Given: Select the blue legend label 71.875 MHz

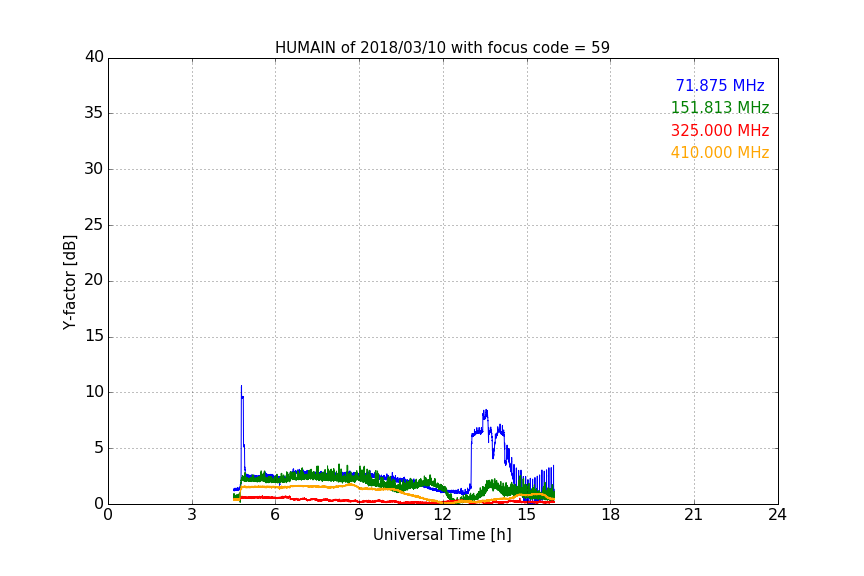Looking at the screenshot, I should click(720, 85).
